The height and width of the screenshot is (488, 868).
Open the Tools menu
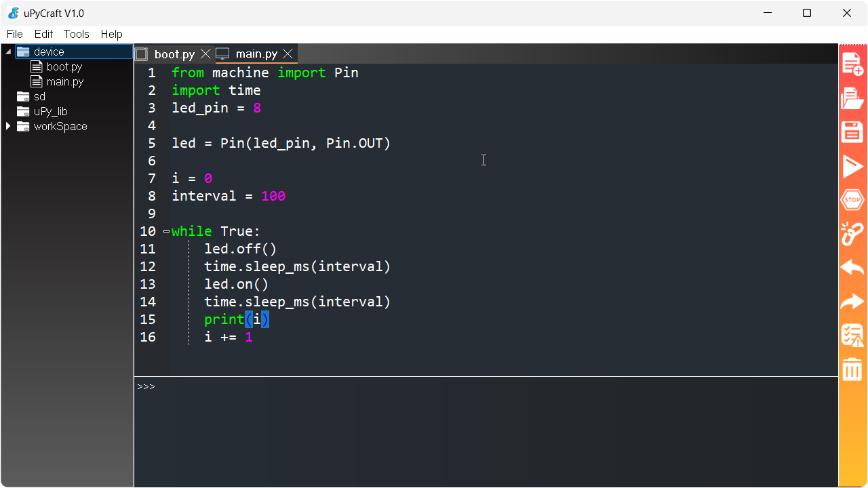point(76,34)
